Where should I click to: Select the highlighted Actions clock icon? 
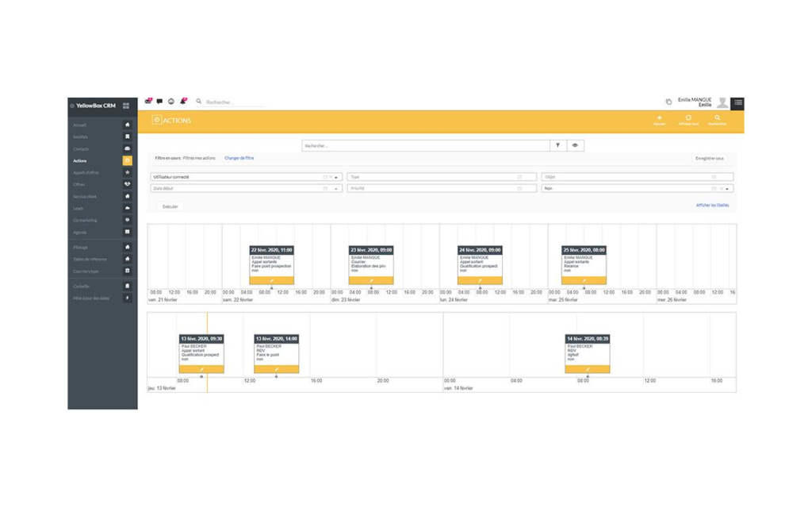click(128, 160)
